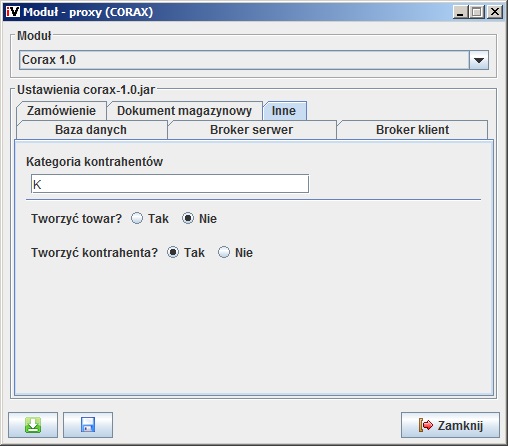Select Nie for Tworzyć towar
This screenshot has height=446, width=508.
click(x=188, y=218)
